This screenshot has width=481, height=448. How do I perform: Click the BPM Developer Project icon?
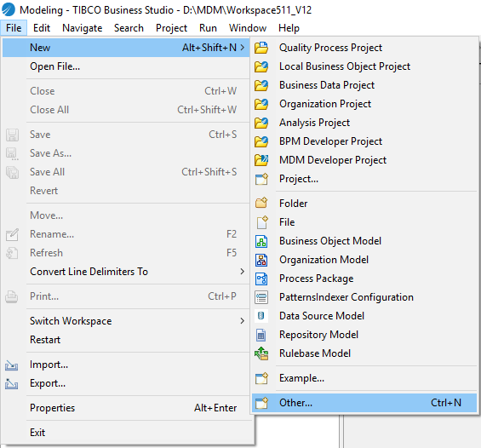tap(261, 141)
